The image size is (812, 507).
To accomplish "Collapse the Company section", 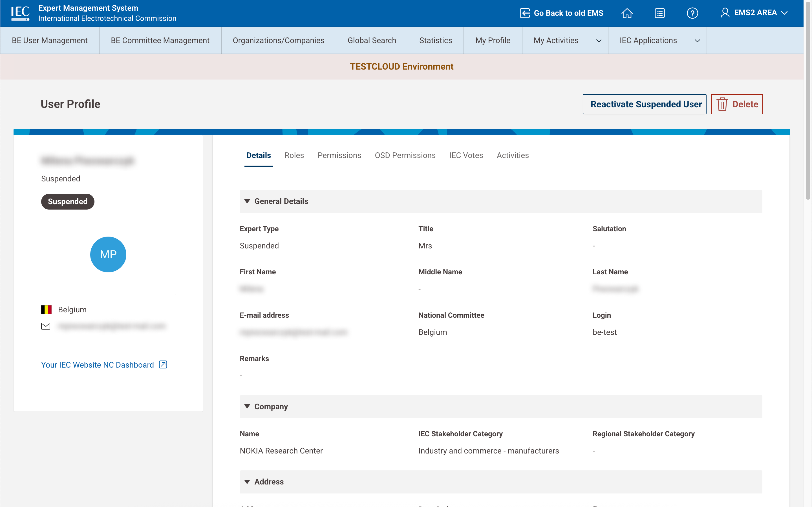I will tap(247, 406).
